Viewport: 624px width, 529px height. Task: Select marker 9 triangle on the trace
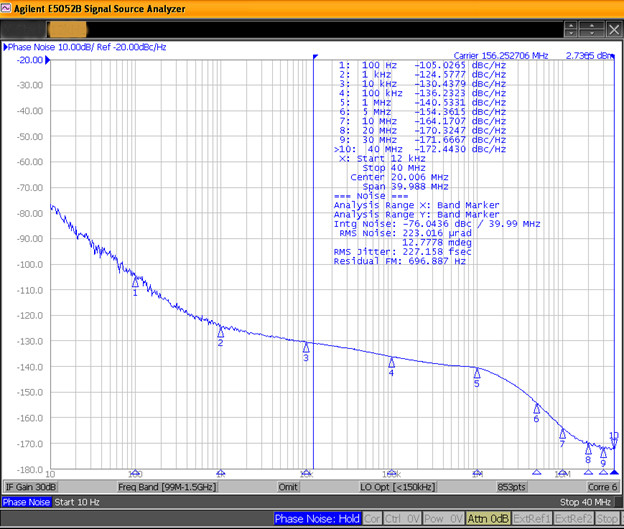(x=603, y=453)
